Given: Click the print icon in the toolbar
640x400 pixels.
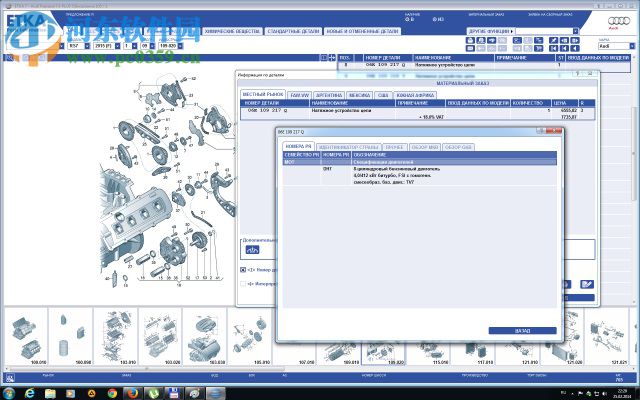Looking at the screenshot, I should (470, 40).
